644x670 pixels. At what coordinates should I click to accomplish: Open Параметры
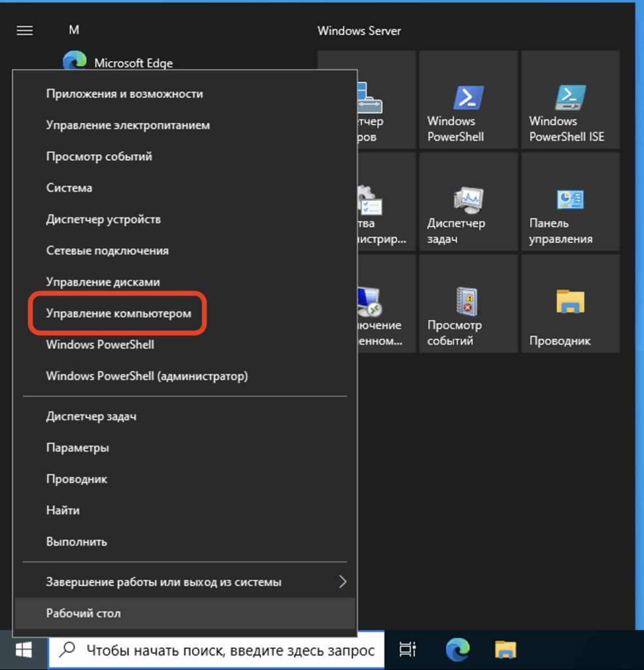pos(185,448)
